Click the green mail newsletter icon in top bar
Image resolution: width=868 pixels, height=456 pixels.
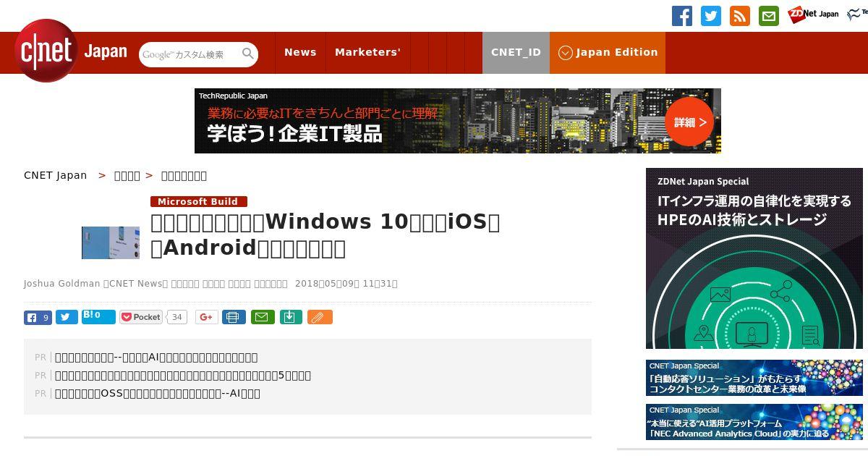click(769, 16)
